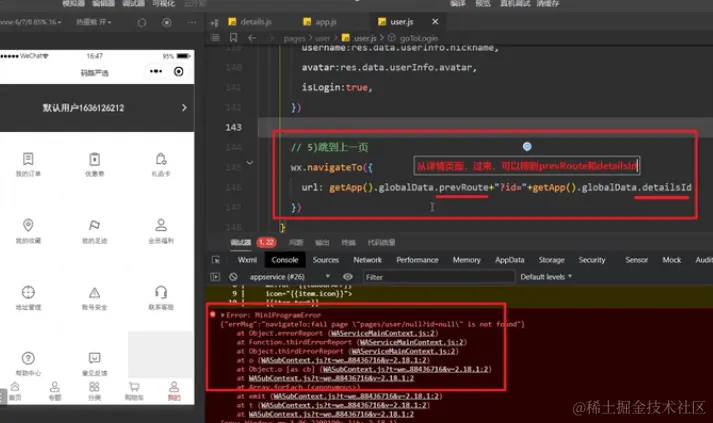Image resolution: width=713 pixels, height=423 pixels.
Task: Open the editor outline list icon
Action: (216, 38)
